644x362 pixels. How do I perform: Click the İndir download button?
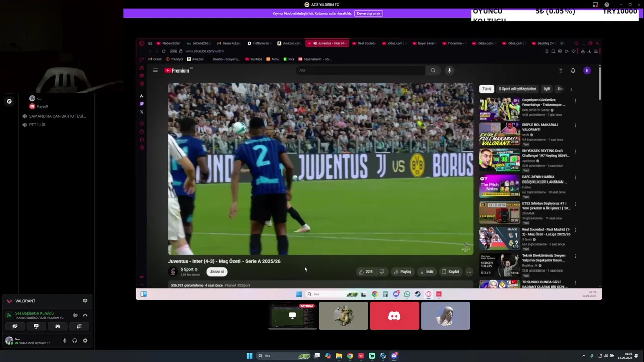[x=427, y=271]
